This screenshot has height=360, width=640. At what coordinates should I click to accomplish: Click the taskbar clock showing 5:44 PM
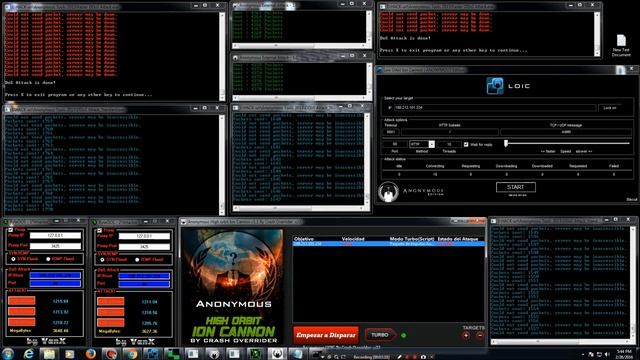point(624,354)
